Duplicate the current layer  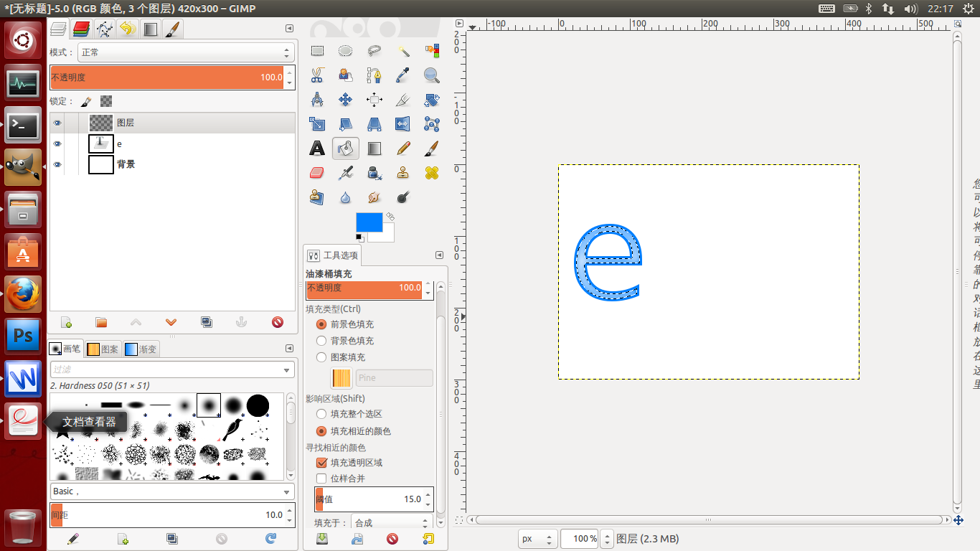[x=207, y=322]
